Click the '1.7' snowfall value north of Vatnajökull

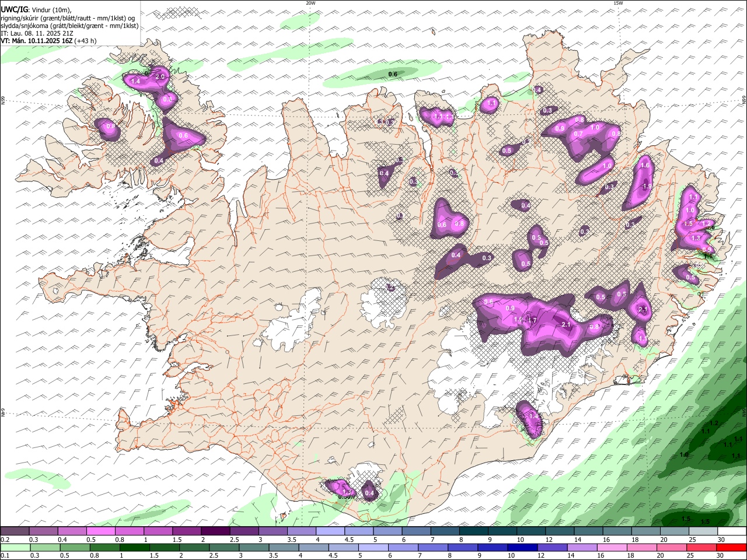tap(532, 321)
